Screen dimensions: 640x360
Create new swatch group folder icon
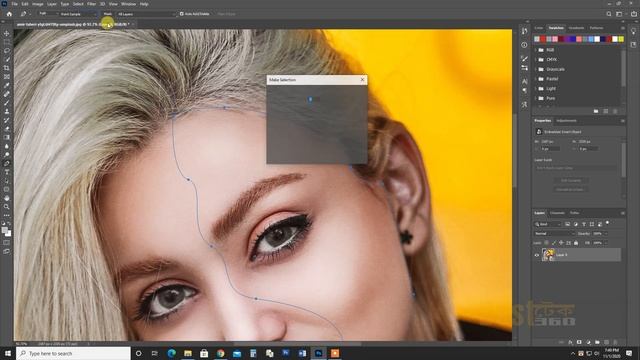[596, 111]
